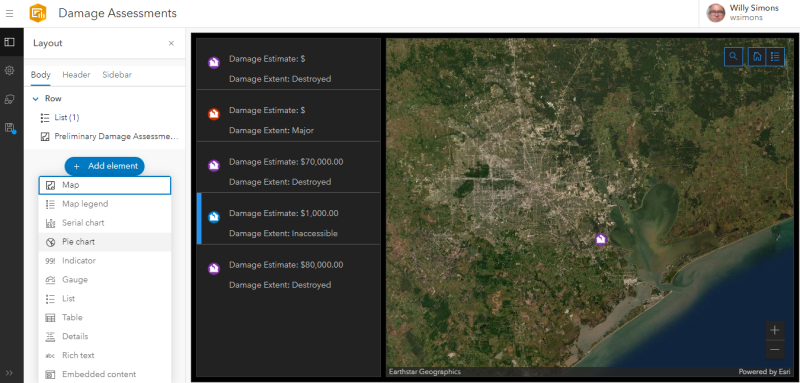The width and height of the screenshot is (800, 383).
Task: Open the hamburger menu
Action: coord(9,13)
